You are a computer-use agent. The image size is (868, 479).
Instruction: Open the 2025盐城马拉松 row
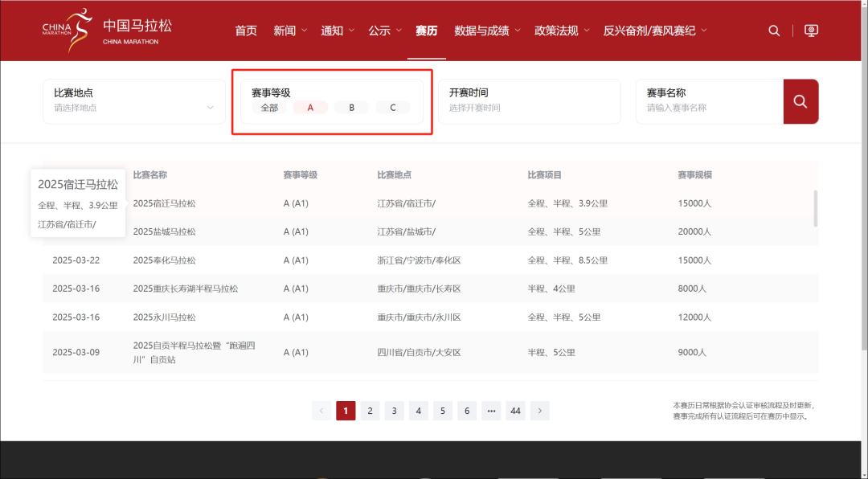pyautogui.click(x=430, y=231)
